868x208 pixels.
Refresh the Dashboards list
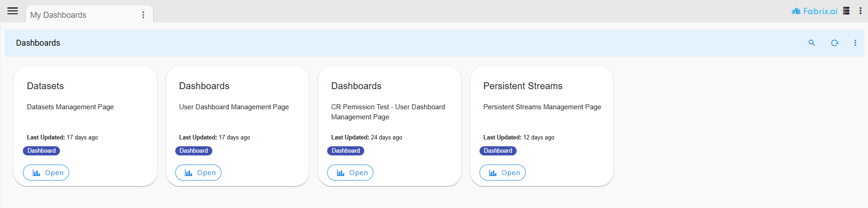[835, 43]
